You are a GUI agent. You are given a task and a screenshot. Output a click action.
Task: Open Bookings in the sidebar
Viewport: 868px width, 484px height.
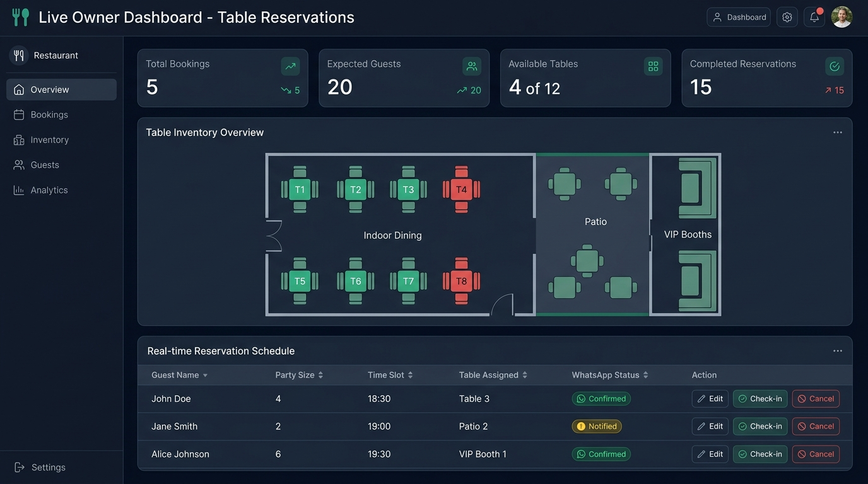61,115
